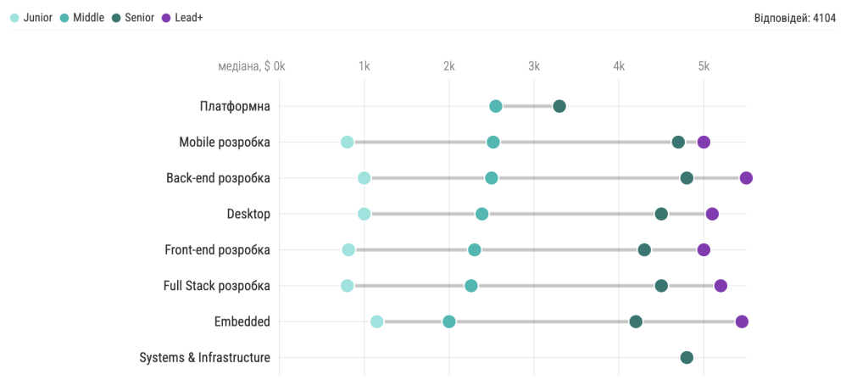Click the purple Lead+ legend swatch

pyautogui.click(x=166, y=17)
